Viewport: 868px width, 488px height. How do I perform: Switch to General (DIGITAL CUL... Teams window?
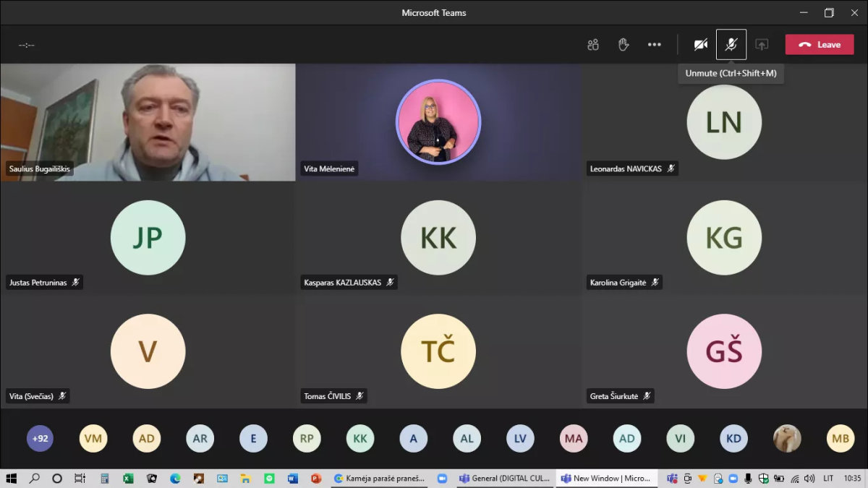504,479
